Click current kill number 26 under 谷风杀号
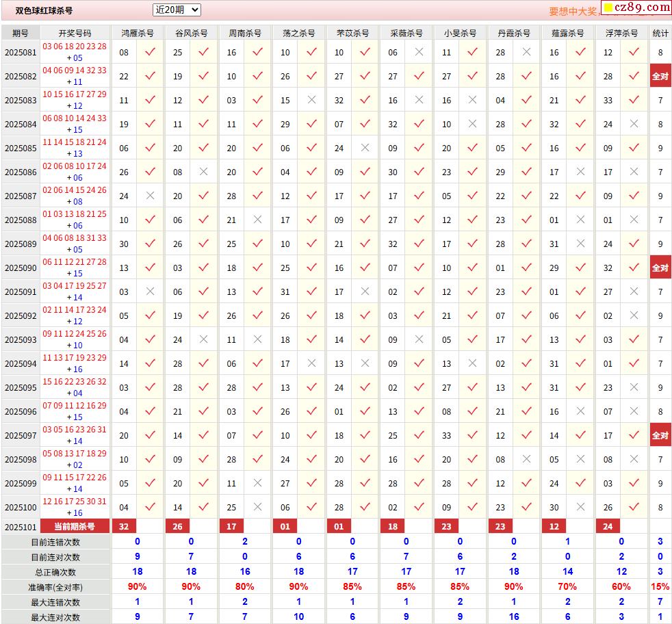Viewport: 672px width, 624px height. (177, 526)
